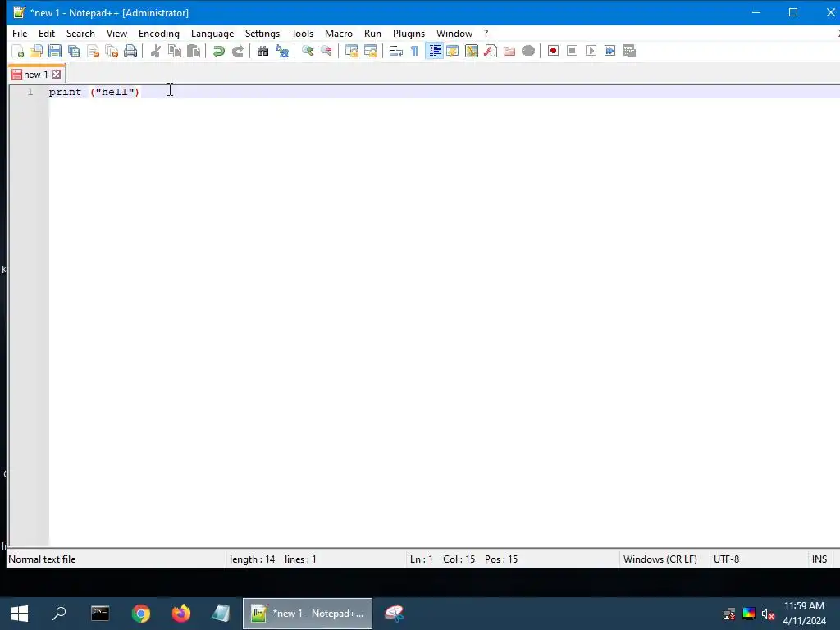Zoom out using the toolbar magnifier
This screenshot has width=840, height=630.
tap(326, 51)
